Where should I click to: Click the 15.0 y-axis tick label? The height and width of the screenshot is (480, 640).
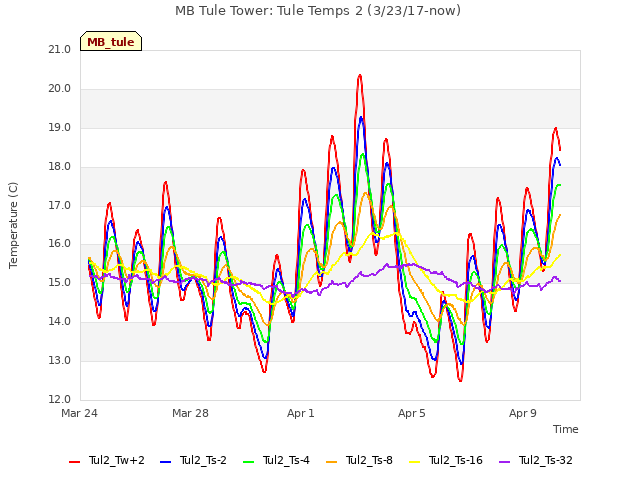(60, 282)
